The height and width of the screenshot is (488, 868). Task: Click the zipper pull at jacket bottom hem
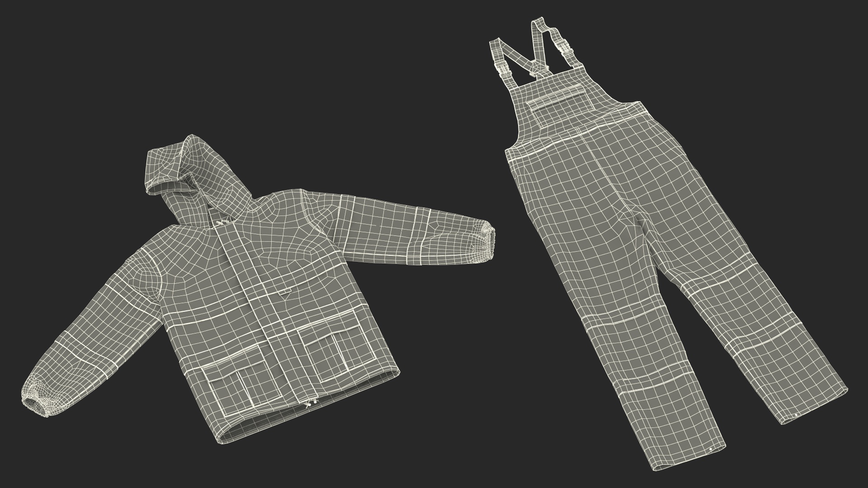[x=310, y=404]
